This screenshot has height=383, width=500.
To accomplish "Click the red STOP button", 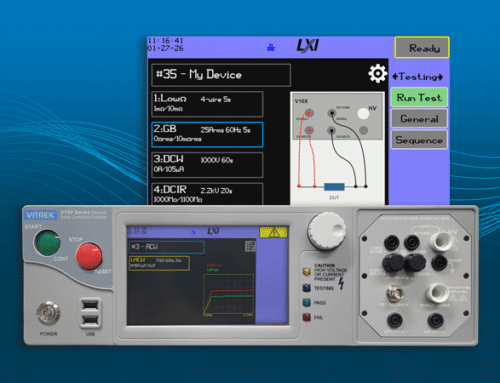I will [89, 256].
